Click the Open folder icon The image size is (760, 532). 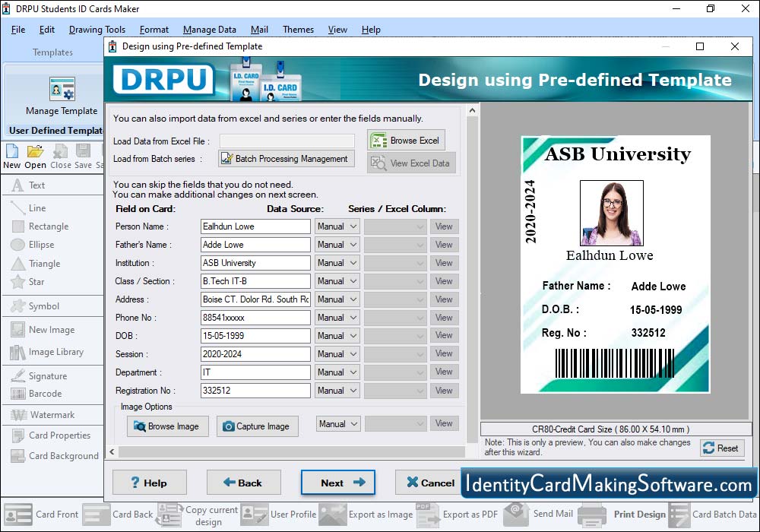pyautogui.click(x=35, y=157)
